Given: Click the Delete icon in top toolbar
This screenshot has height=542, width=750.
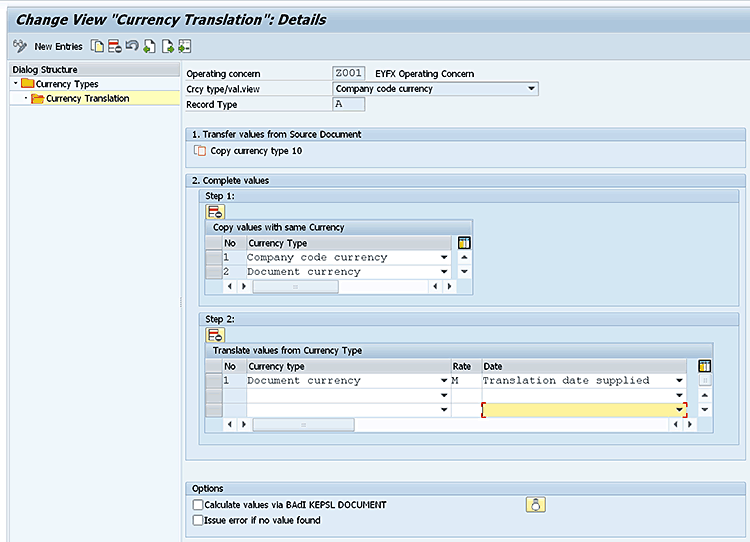Looking at the screenshot, I should (x=114, y=46).
